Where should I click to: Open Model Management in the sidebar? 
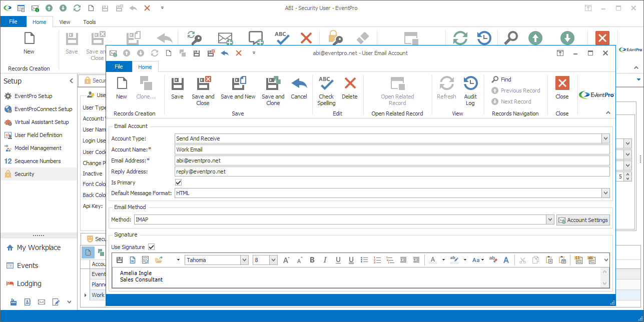(x=33, y=148)
